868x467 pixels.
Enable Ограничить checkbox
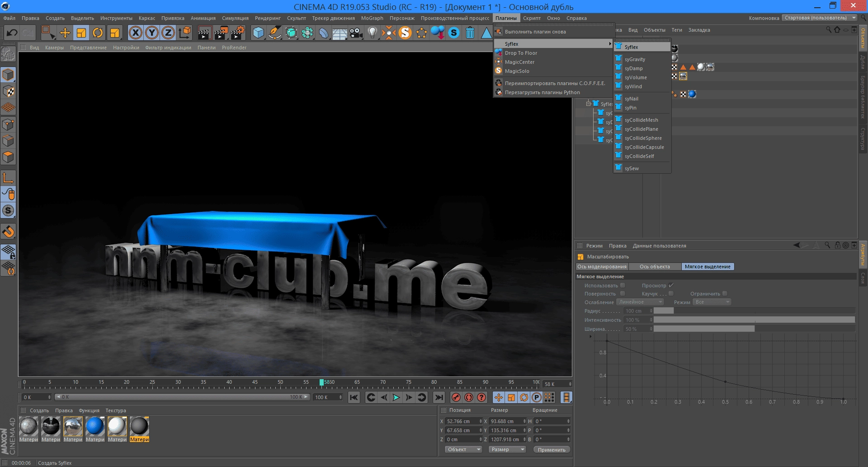(725, 294)
